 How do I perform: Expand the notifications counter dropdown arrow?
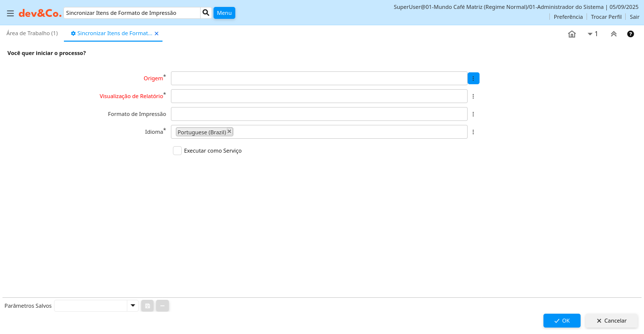[590, 34]
